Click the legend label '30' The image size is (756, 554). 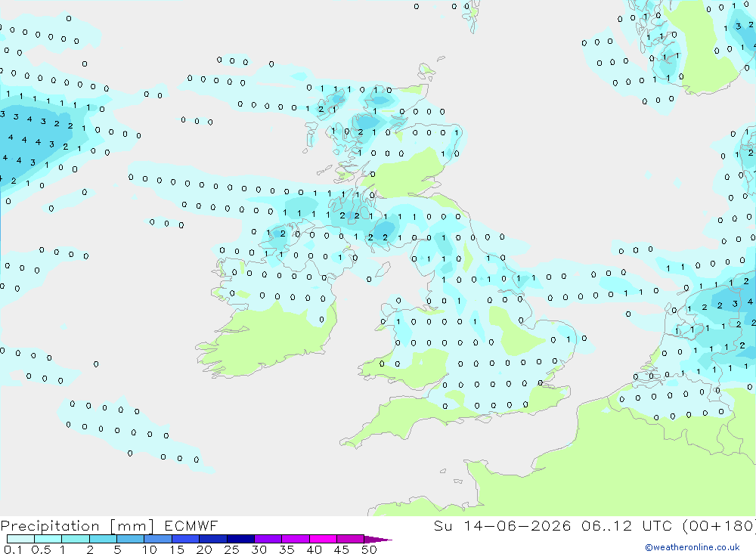(x=259, y=549)
